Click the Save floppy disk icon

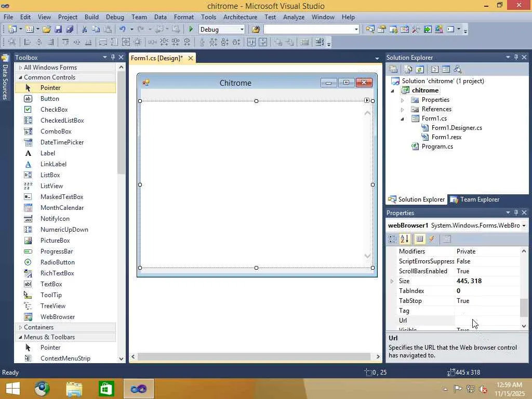pyautogui.click(x=58, y=30)
